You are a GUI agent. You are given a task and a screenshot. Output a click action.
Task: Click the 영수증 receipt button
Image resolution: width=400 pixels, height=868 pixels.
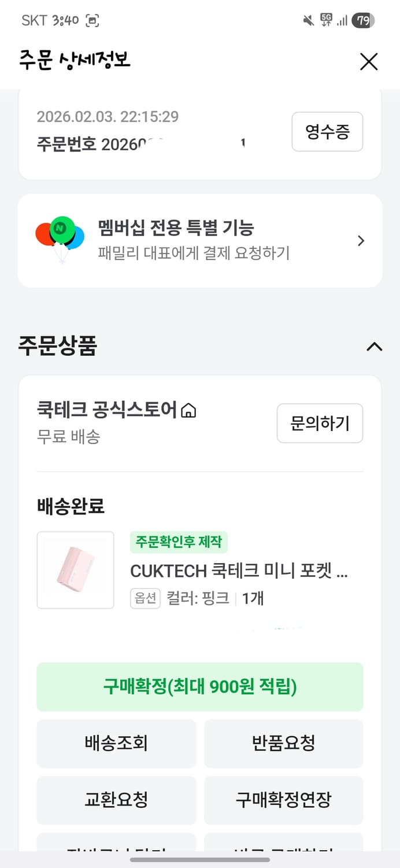coord(327,132)
